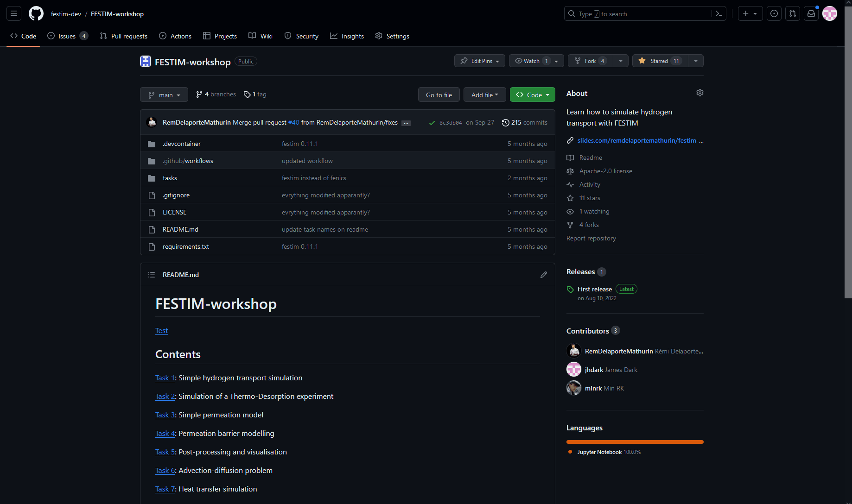Open README outline list icon
This screenshot has width=852, height=504.
(152, 275)
